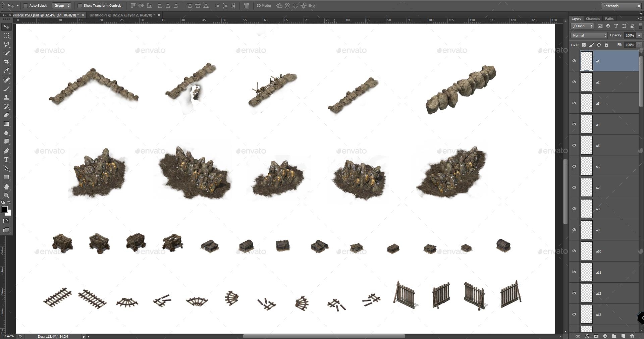Select the Eyedropper tool
The height and width of the screenshot is (339, 644).
coord(6,71)
